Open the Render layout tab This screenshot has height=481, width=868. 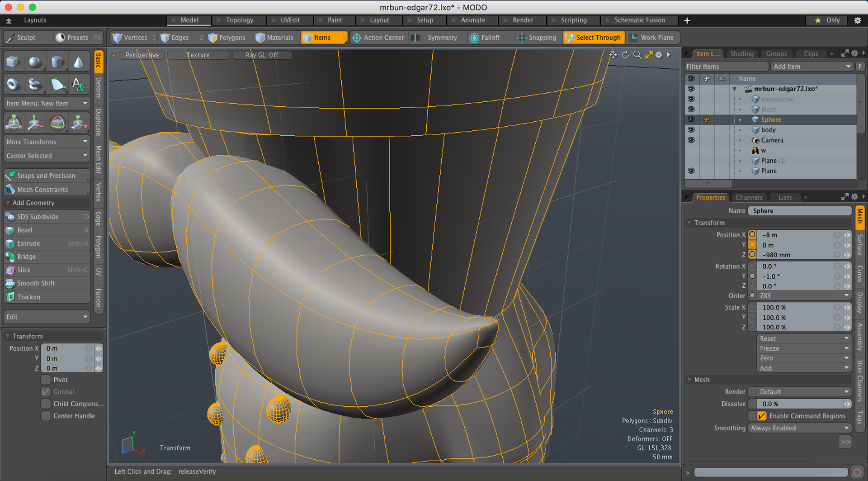pos(523,20)
